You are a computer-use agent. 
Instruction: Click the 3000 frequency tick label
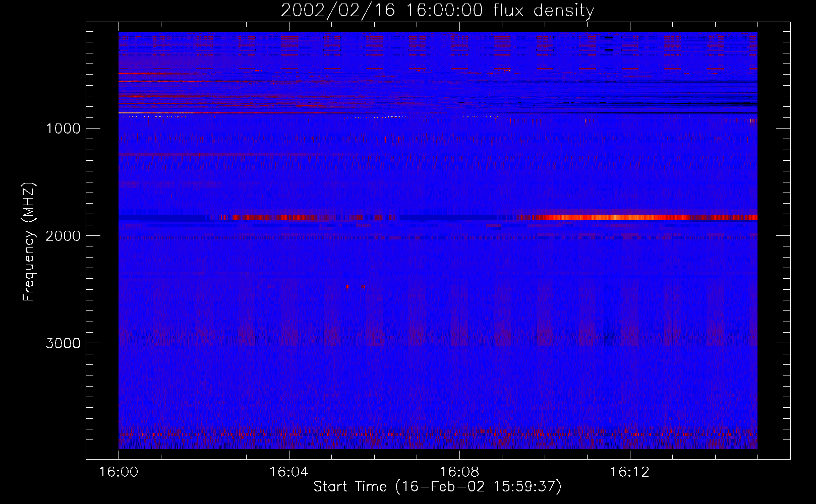(x=63, y=343)
